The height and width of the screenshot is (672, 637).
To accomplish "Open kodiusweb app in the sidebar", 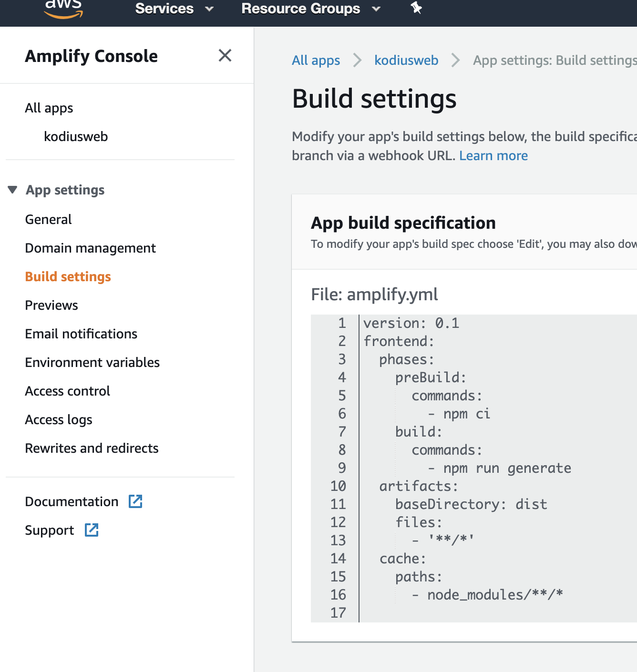I will click(x=76, y=137).
